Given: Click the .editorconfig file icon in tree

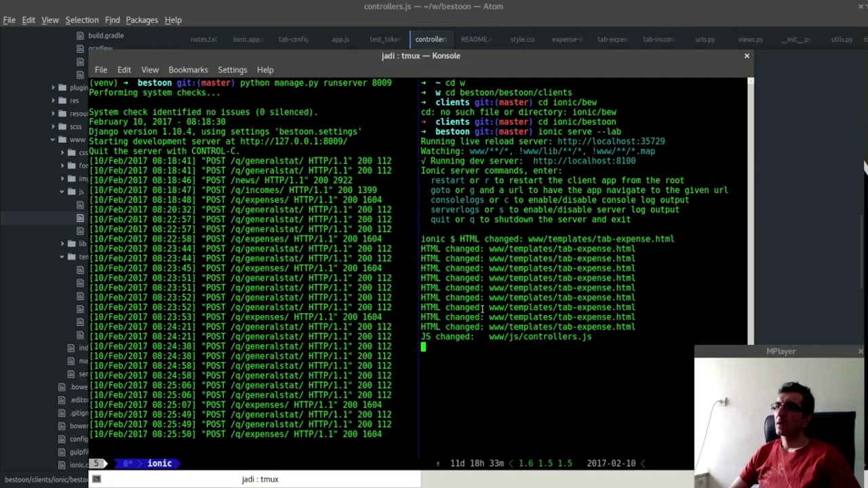Looking at the screenshot, I should click(x=62, y=400).
